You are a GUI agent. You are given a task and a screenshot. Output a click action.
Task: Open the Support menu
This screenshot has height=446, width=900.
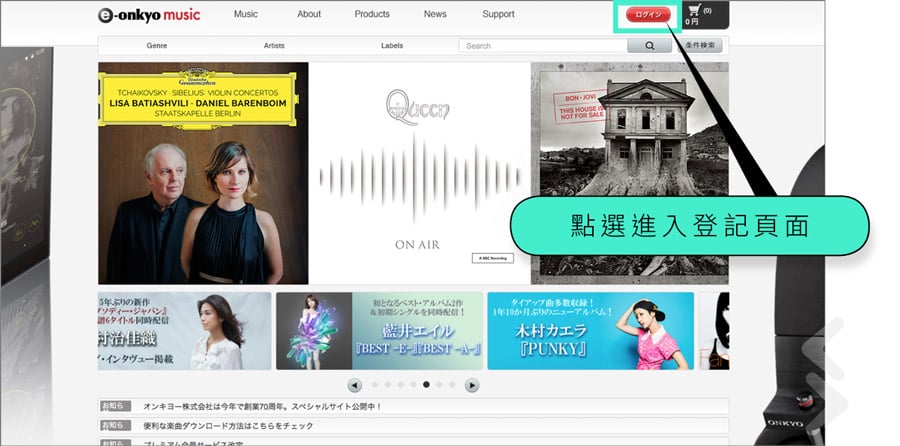click(498, 14)
